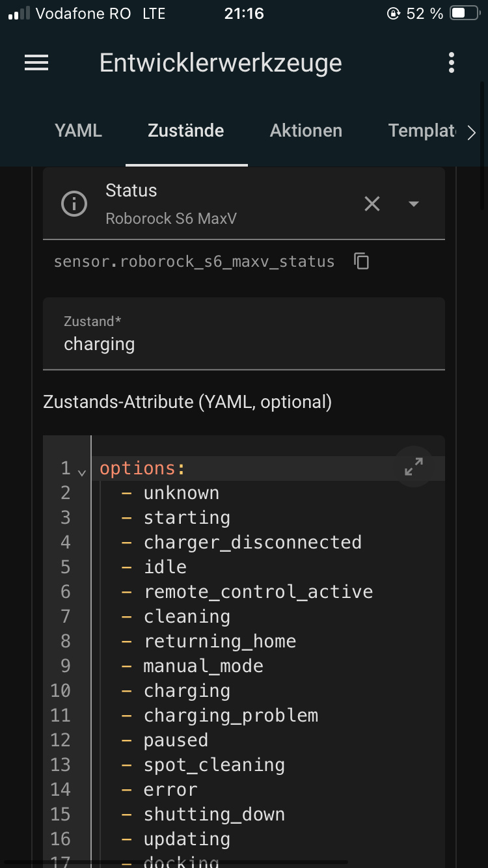Select the Zustände tab
The width and height of the screenshot is (488, 868).
pos(186,131)
